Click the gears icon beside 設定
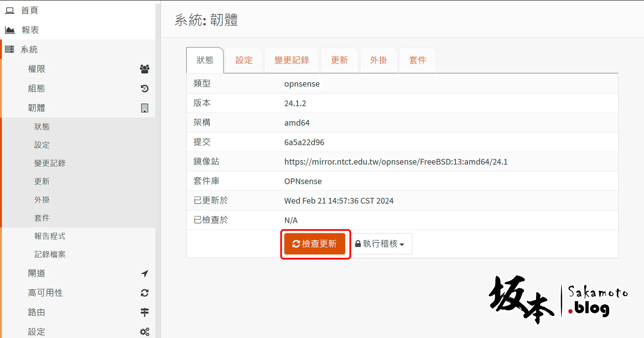The width and height of the screenshot is (644, 338). [x=144, y=331]
